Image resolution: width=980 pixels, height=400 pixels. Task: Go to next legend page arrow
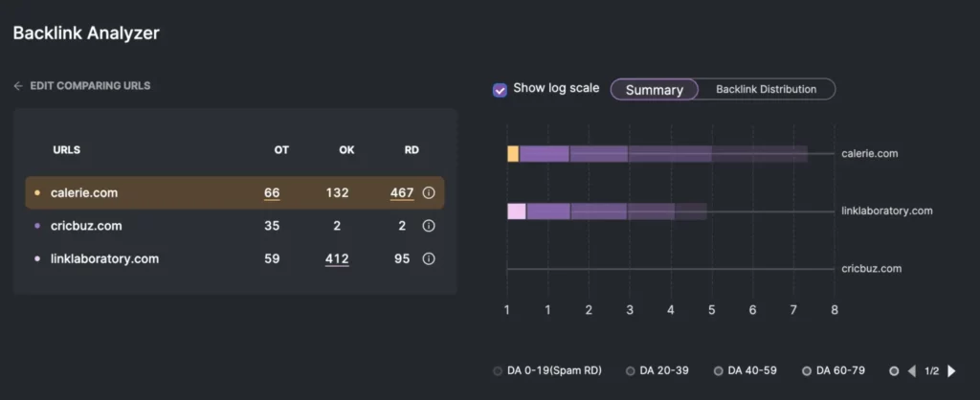pos(951,370)
